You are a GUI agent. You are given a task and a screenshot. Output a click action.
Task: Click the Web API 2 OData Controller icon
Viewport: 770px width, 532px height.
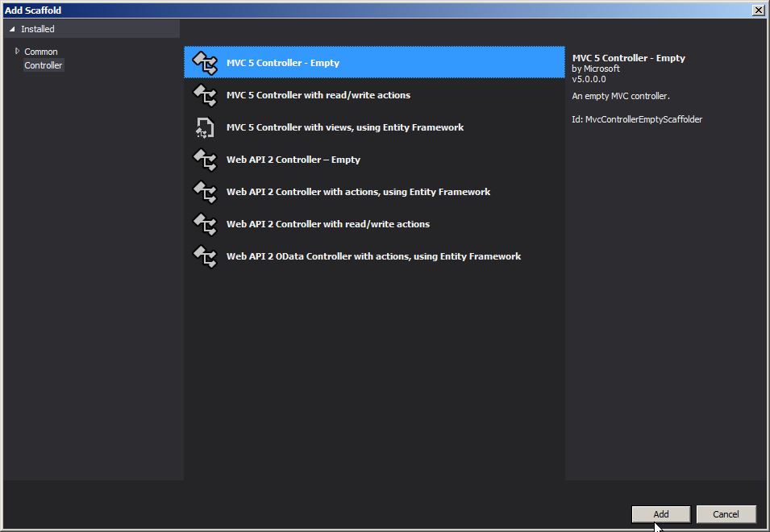[206, 256]
